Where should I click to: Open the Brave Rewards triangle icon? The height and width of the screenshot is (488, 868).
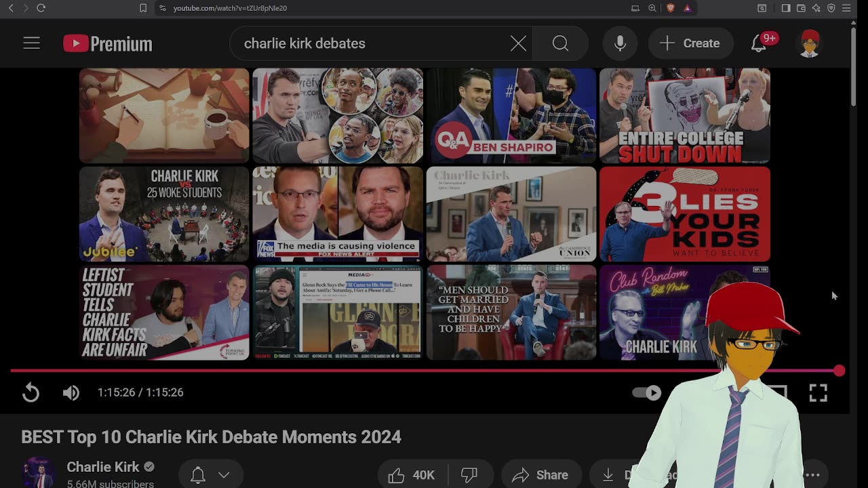click(687, 8)
